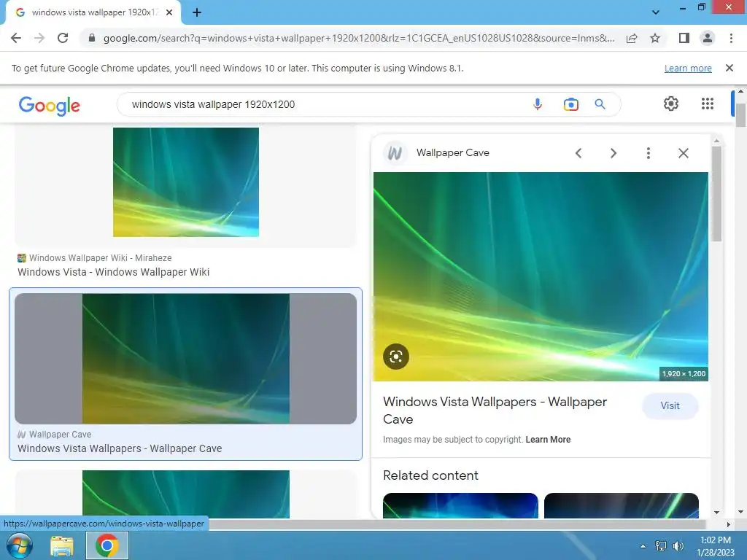Open File Explorer from the taskbar
The image size is (747, 560).
point(62,545)
